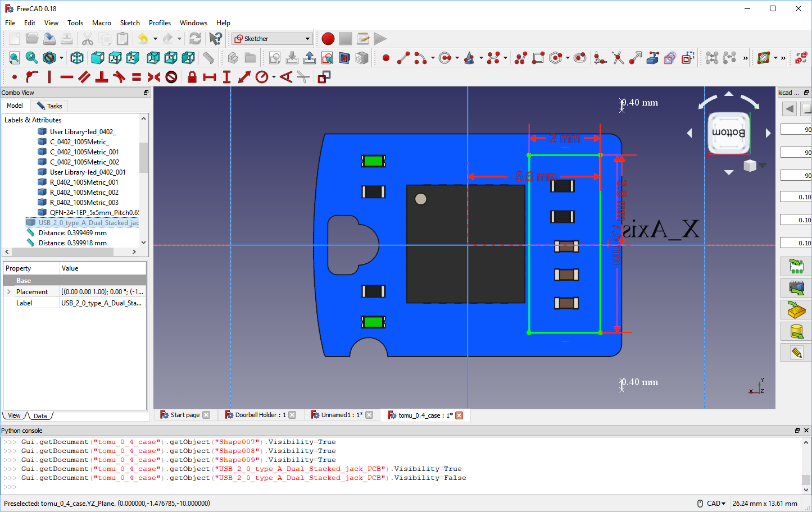Screen dimensions: 812x512
Task: Apply the Constrain perpendicular tool
Action: click(101, 77)
